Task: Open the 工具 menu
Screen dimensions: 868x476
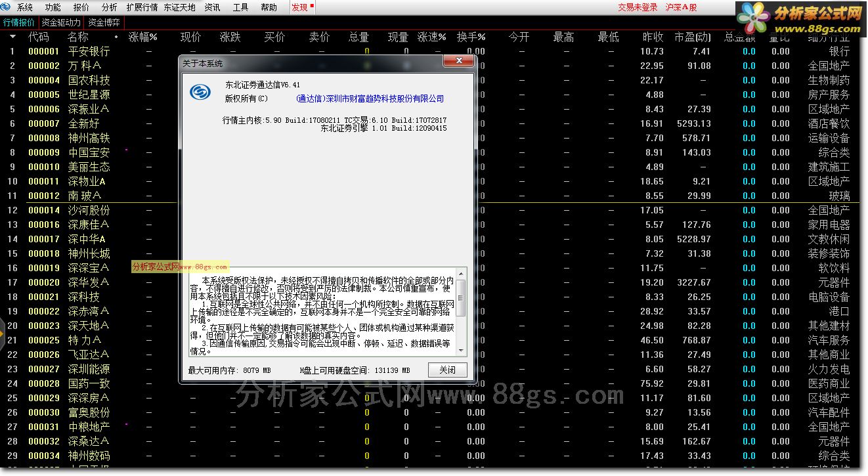Action: click(x=241, y=8)
